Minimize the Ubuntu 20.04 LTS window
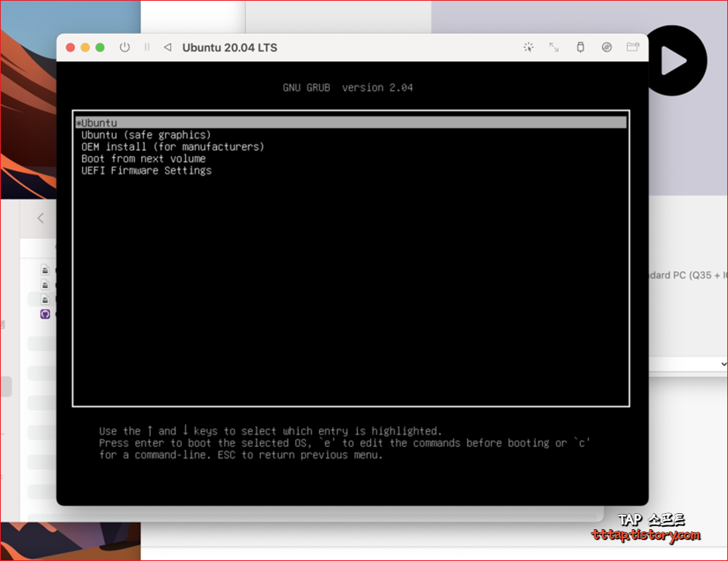 (x=86, y=47)
